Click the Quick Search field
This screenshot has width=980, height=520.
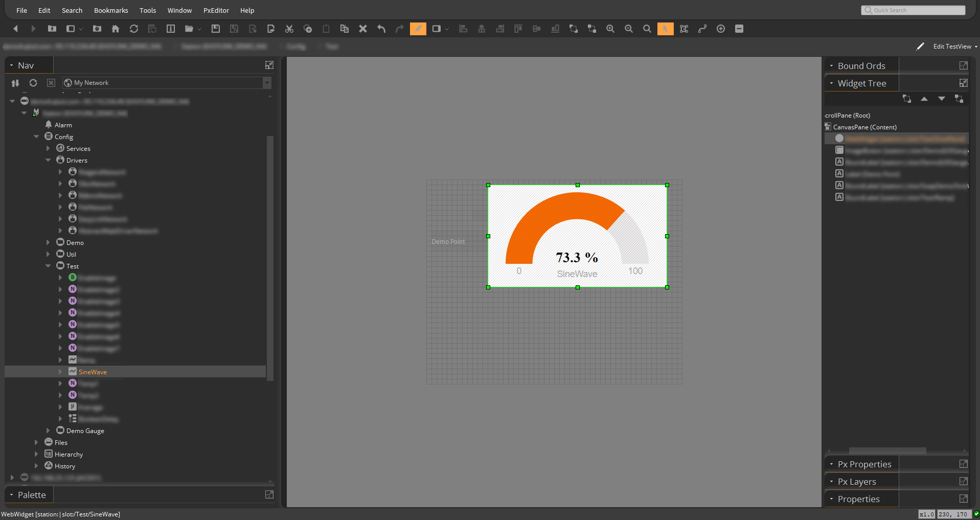pyautogui.click(x=913, y=10)
